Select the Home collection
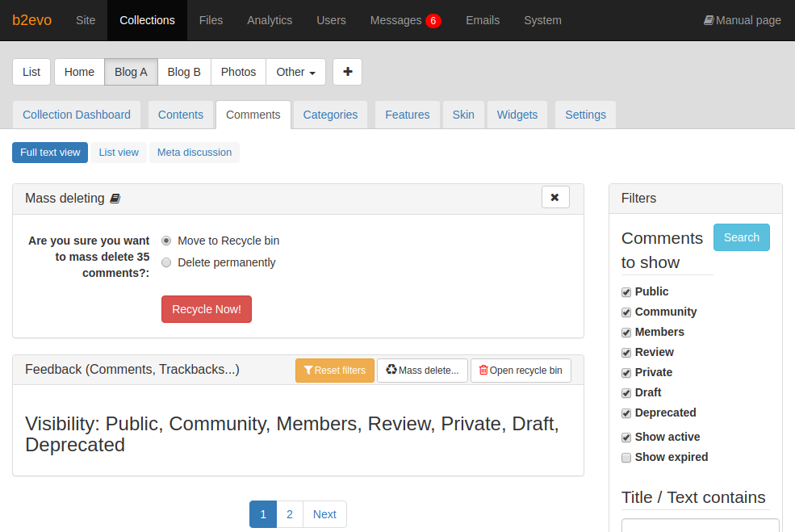Viewport: 795px width, 532px height. [x=79, y=72]
